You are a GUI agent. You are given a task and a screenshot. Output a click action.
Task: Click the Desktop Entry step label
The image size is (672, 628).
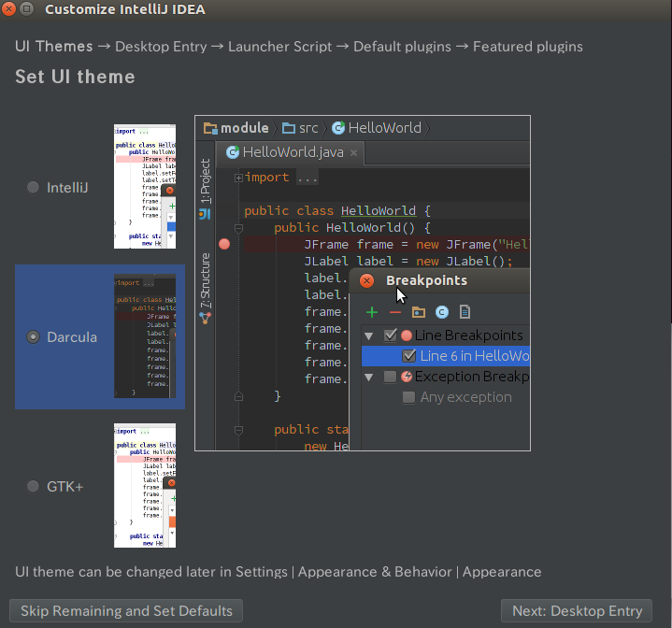161,47
